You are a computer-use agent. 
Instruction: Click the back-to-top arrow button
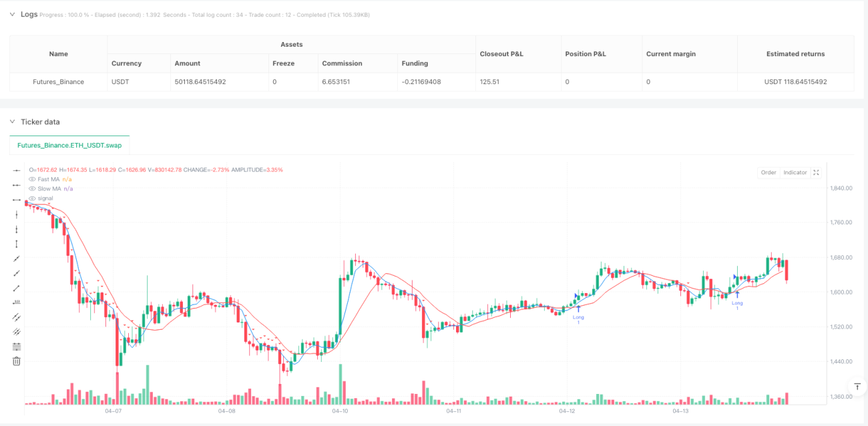tap(857, 387)
